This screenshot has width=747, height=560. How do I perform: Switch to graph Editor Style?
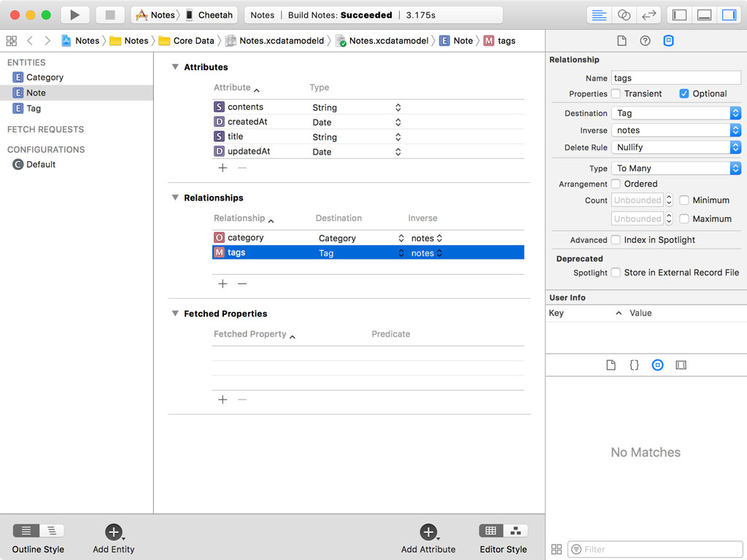pyautogui.click(x=516, y=531)
